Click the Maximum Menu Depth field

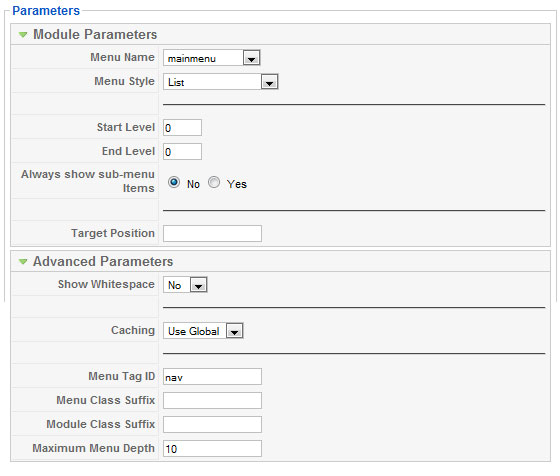(x=212, y=449)
